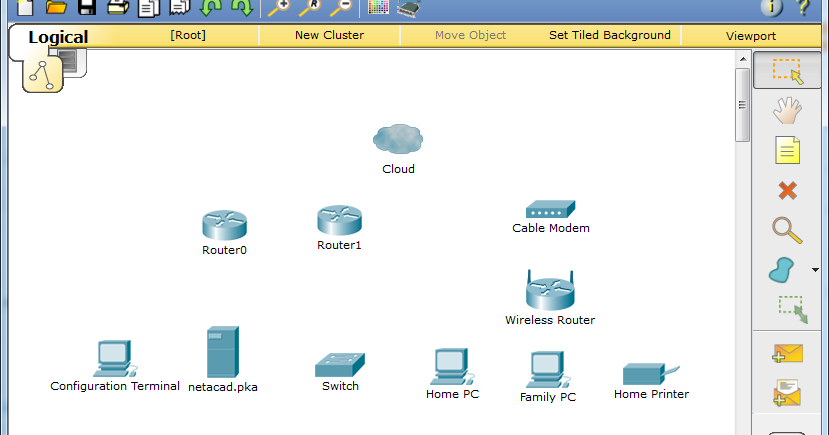The image size is (829, 435).
Task: Choose the Select tool in the side toolbar
Action: pyautogui.click(x=787, y=71)
